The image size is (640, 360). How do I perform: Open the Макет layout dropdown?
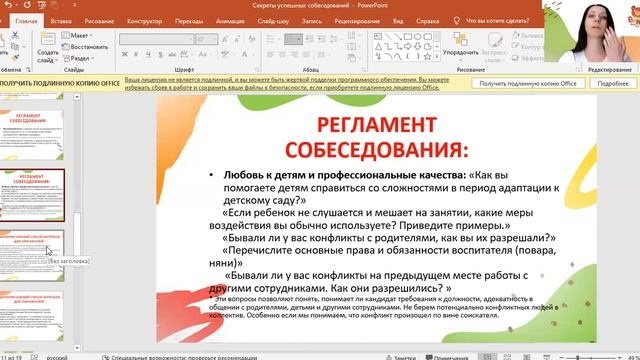pyautogui.click(x=77, y=35)
